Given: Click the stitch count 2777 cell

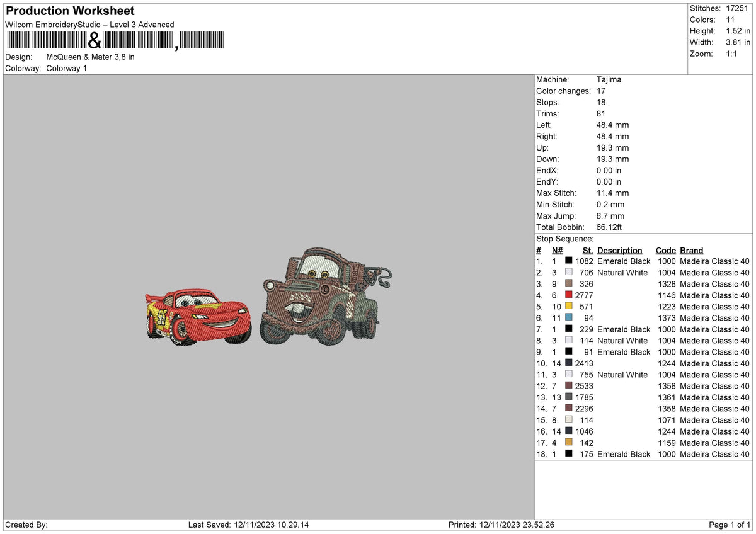Looking at the screenshot, I should pyautogui.click(x=584, y=295).
